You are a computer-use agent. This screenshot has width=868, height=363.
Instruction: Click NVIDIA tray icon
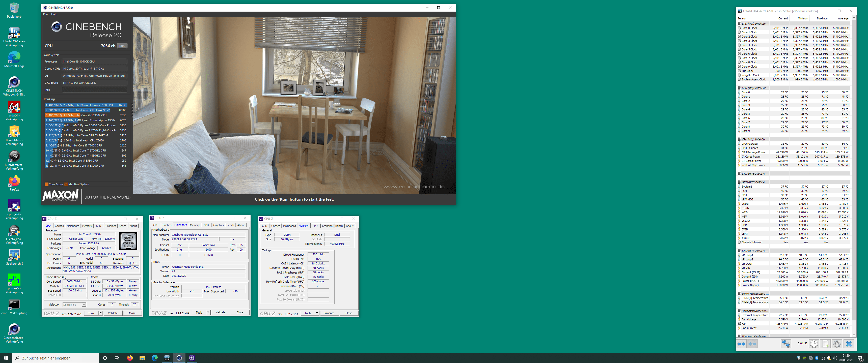pyautogui.click(x=805, y=358)
